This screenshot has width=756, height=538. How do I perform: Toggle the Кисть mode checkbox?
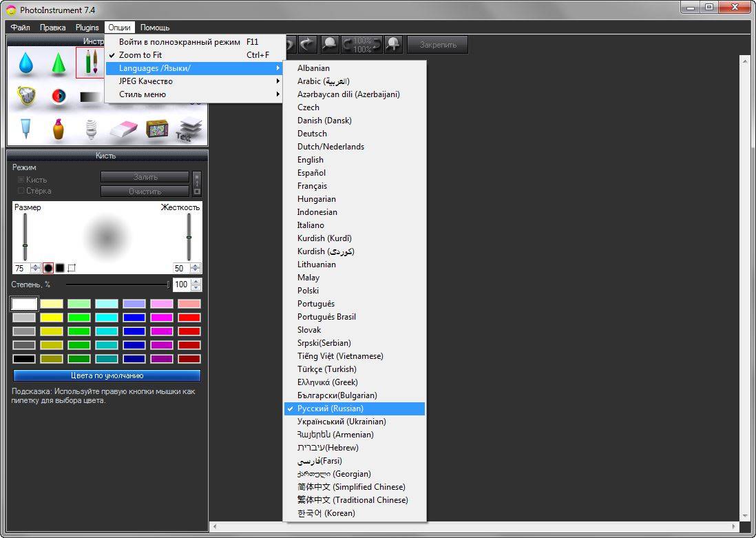point(21,180)
